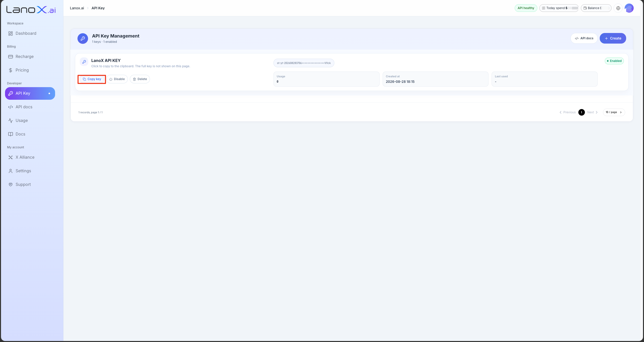Go to the X Alliance page
Screen dimensions: 644x342
pyautogui.click(x=30, y=157)
